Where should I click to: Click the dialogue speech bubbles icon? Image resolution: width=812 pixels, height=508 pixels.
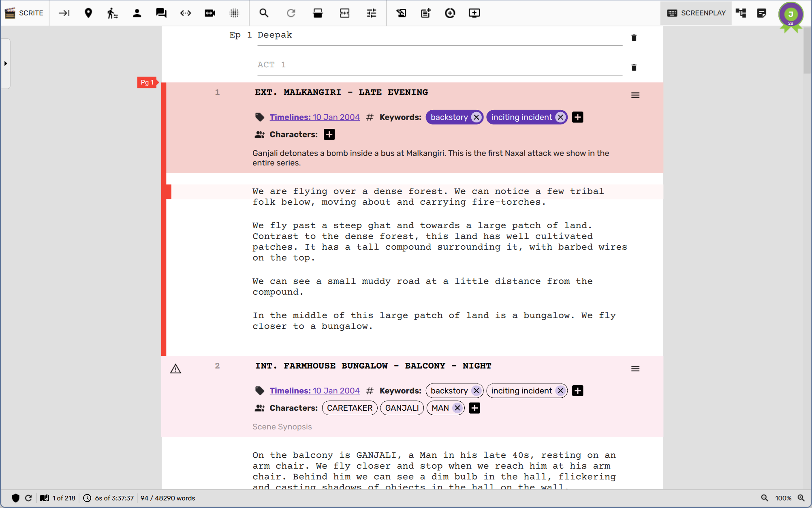161,13
